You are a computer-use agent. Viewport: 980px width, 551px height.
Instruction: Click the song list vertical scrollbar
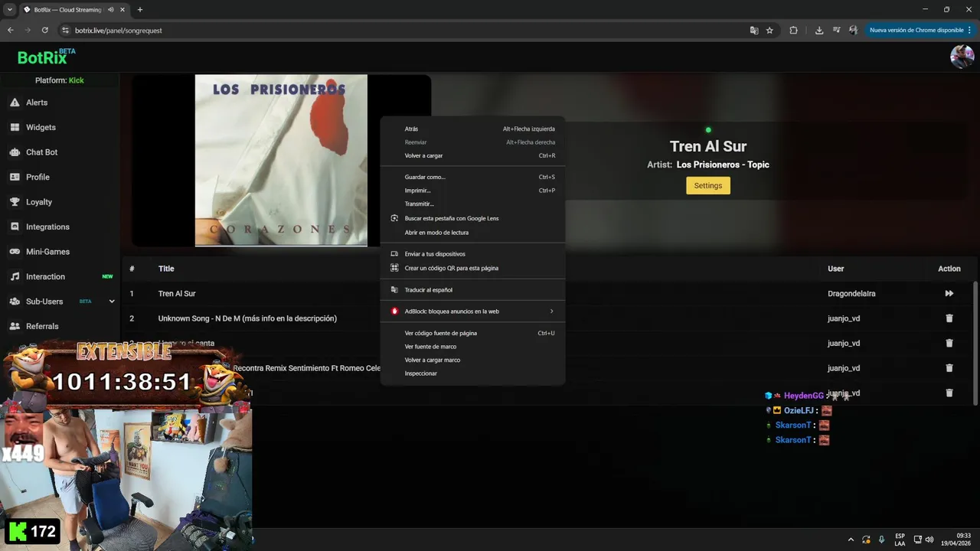click(x=975, y=343)
